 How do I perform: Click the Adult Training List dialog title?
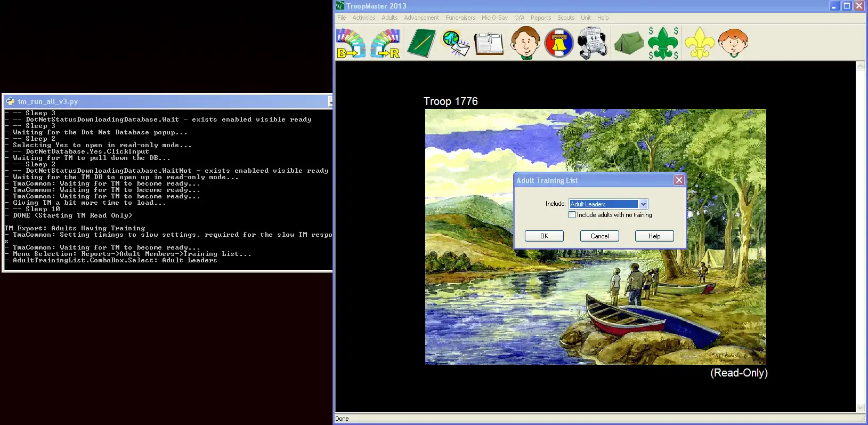coord(547,180)
